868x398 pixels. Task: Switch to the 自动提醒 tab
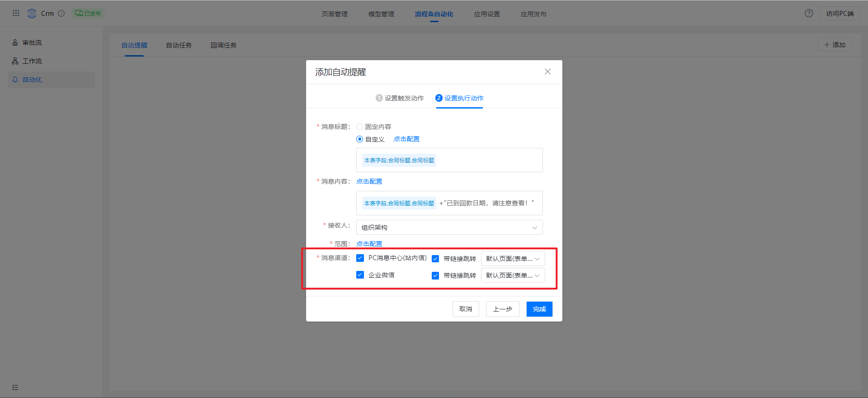[134, 45]
